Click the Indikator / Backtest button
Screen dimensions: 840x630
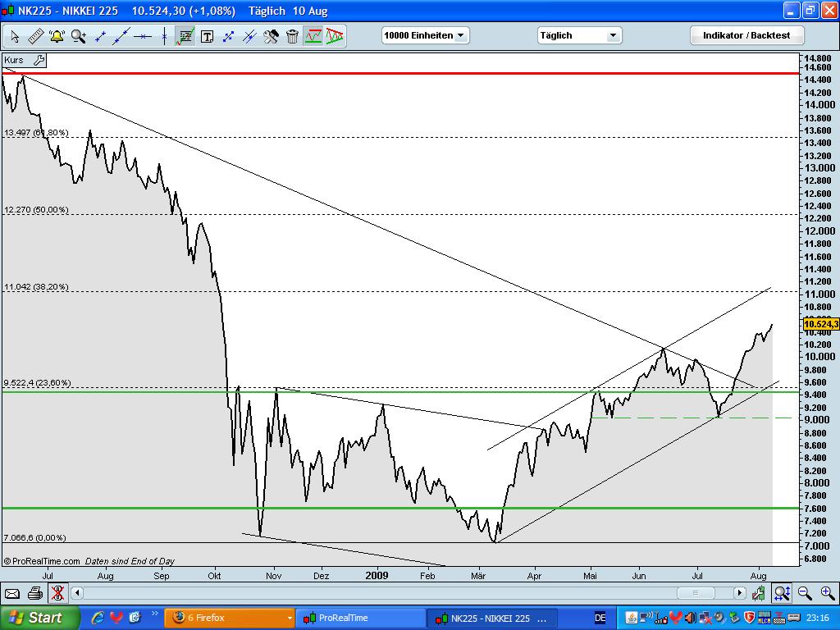click(746, 35)
